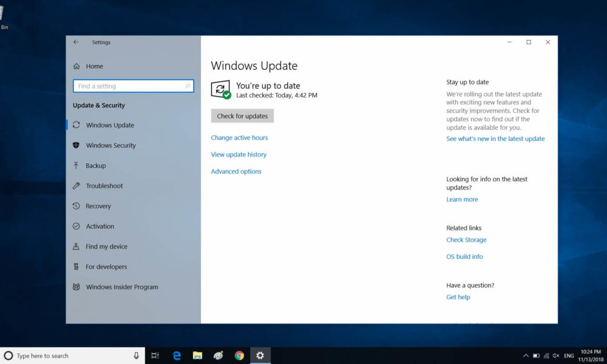
Task: Launch Microsoft Edge from taskbar
Action: point(177,356)
